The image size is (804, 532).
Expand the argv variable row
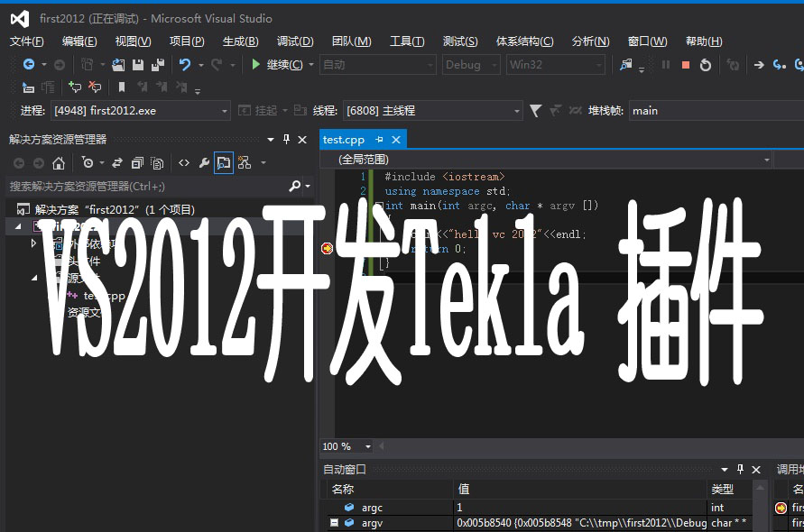(x=334, y=523)
